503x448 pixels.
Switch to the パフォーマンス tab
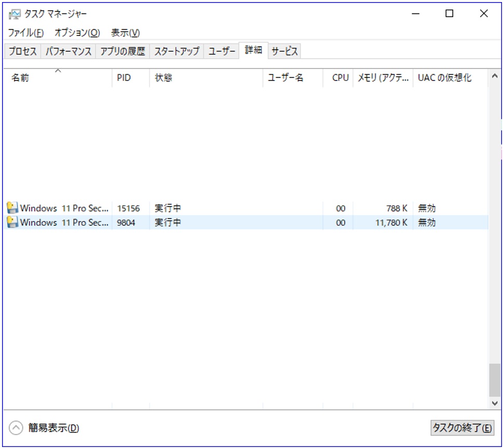click(x=69, y=51)
